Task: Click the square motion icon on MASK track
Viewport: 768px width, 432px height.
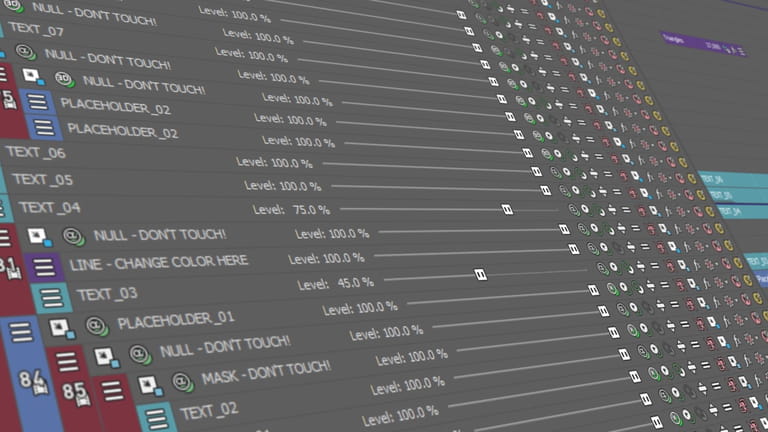Action: (150, 384)
